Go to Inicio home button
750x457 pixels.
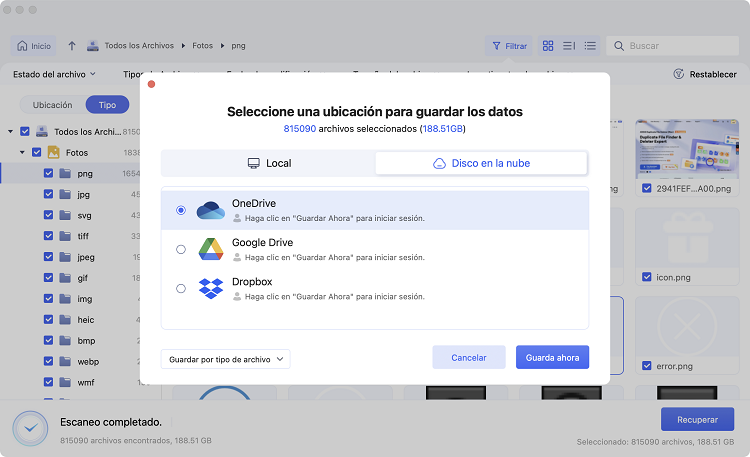coord(33,46)
